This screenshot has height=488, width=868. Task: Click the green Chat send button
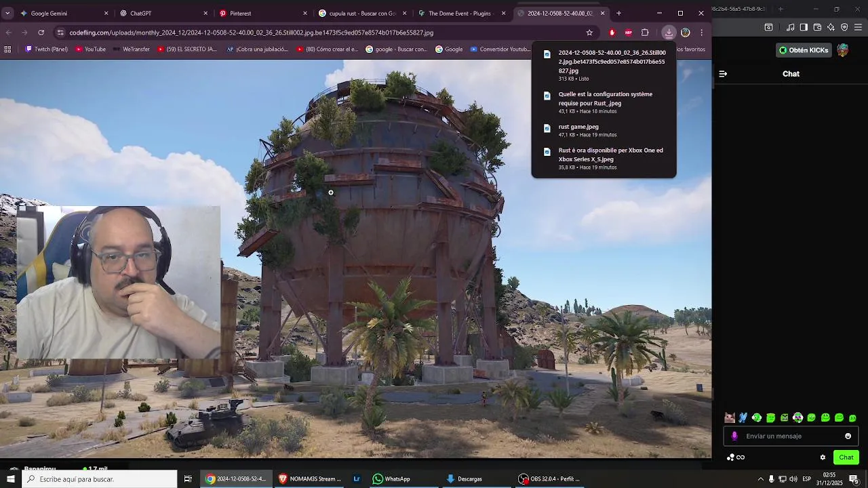(x=846, y=457)
